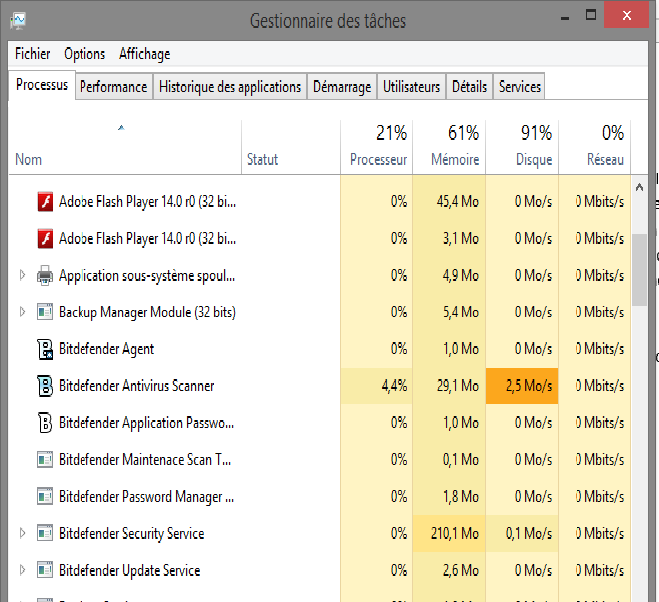This screenshot has height=602, width=659.
Task: Sort by Réseau 0% column header
Action: tap(595, 147)
